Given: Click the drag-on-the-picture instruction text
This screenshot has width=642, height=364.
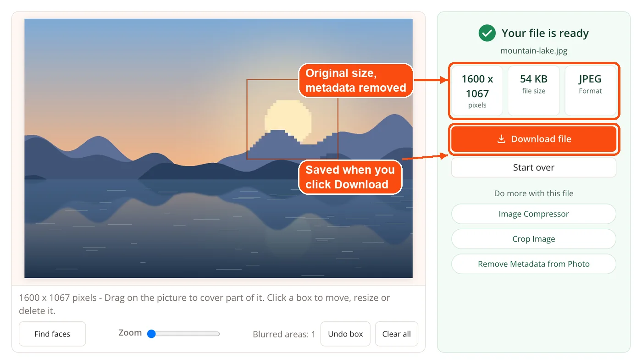Looking at the screenshot, I should tap(205, 304).
